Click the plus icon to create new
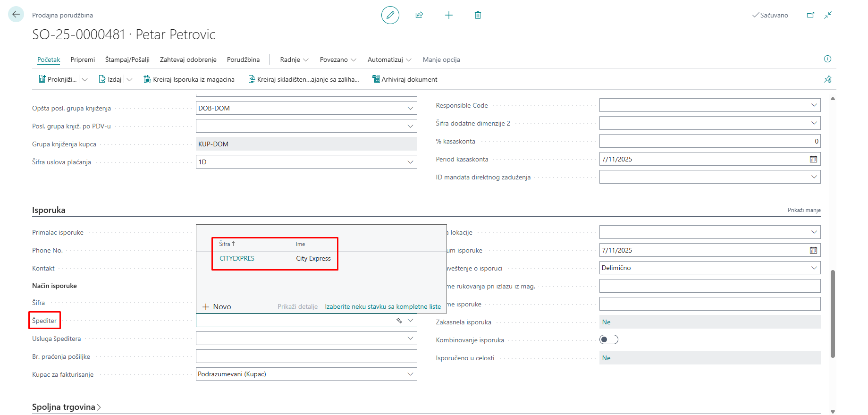 (448, 15)
